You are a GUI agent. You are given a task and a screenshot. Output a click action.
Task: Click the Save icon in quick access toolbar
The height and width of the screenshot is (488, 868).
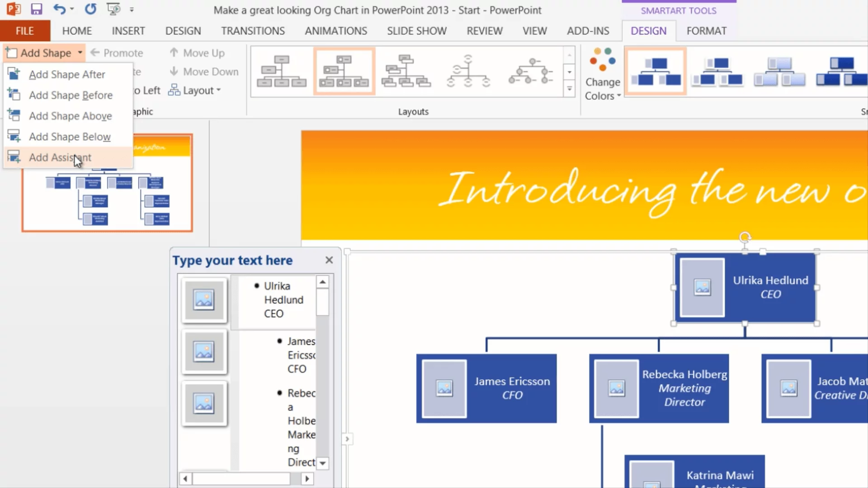(x=36, y=9)
